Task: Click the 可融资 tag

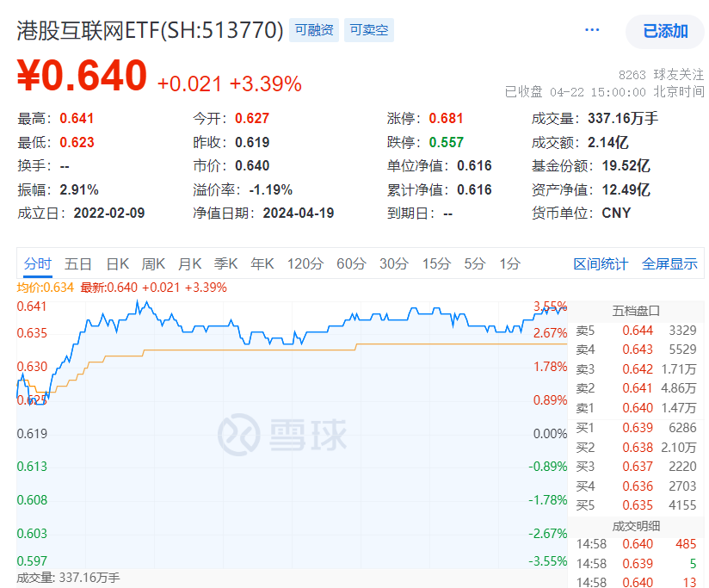Action: [314, 30]
